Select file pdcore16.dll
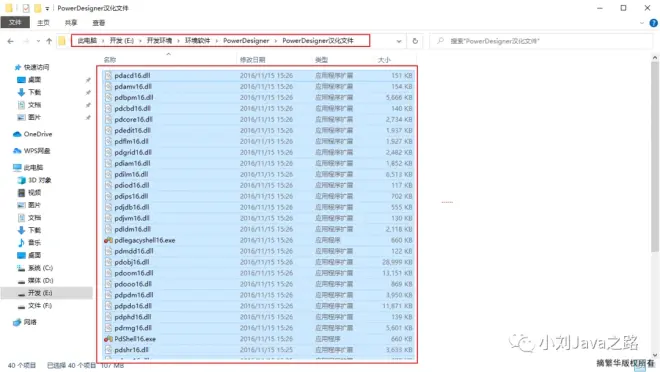 (133, 120)
